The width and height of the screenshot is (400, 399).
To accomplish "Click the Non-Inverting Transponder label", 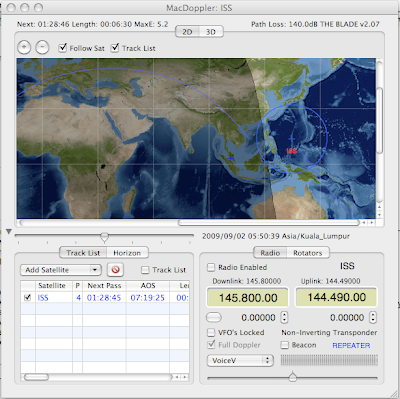I will [x=329, y=332].
